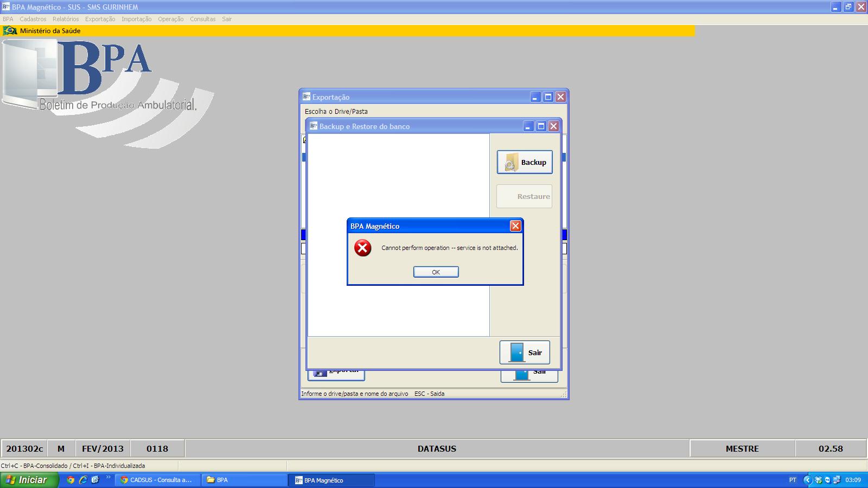Open the Consultas menu
This screenshot has width=868, height=488.
tap(202, 19)
